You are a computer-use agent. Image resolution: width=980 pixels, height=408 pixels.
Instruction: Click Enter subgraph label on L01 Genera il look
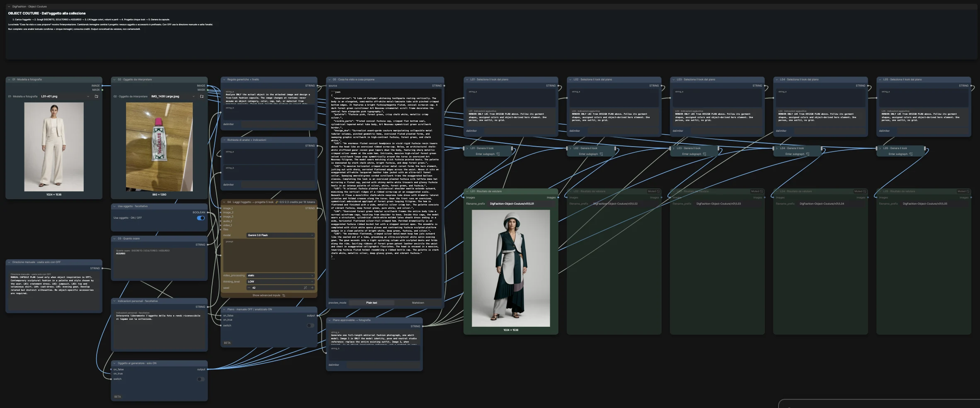tap(485, 154)
